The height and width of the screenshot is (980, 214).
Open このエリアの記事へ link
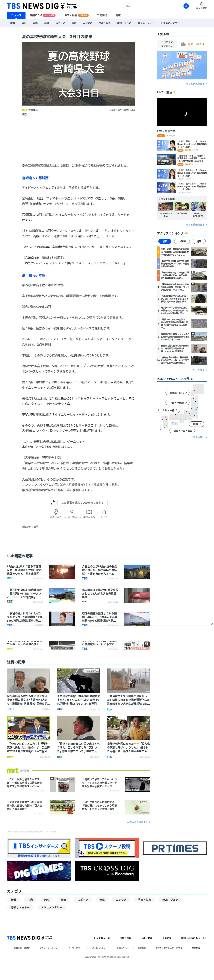pos(139,822)
